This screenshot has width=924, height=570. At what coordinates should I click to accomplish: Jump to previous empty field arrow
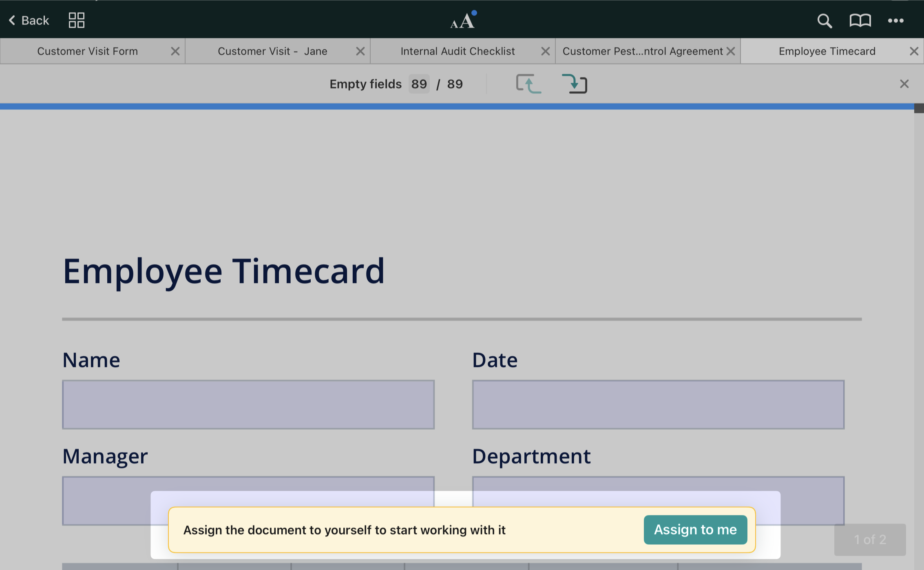point(528,84)
